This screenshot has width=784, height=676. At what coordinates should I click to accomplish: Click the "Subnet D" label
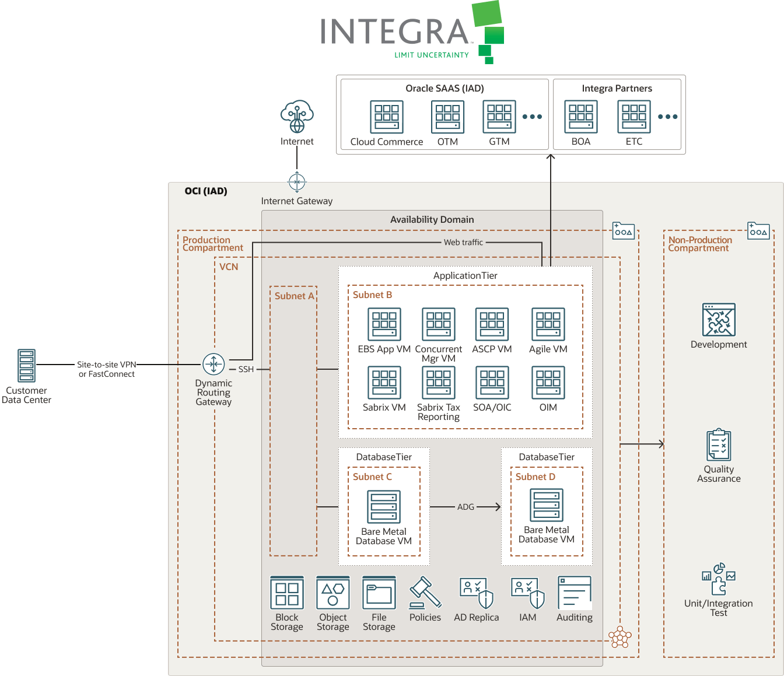coord(535,477)
